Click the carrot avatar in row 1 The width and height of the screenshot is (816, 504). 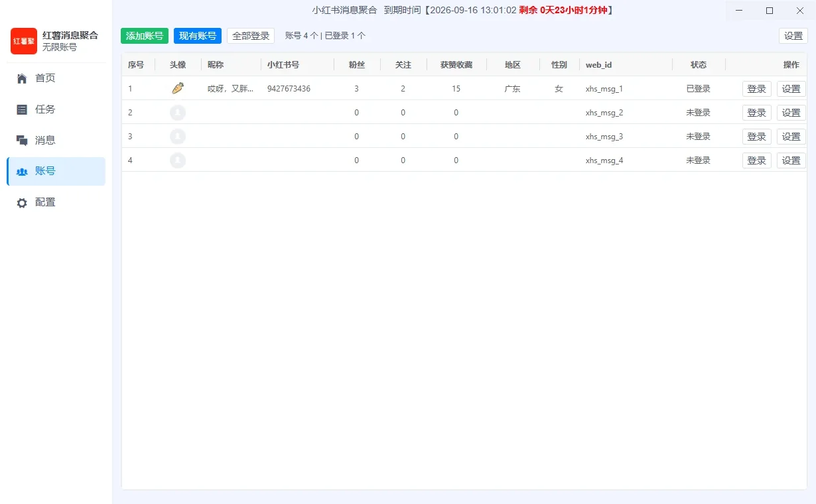coord(178,88)
